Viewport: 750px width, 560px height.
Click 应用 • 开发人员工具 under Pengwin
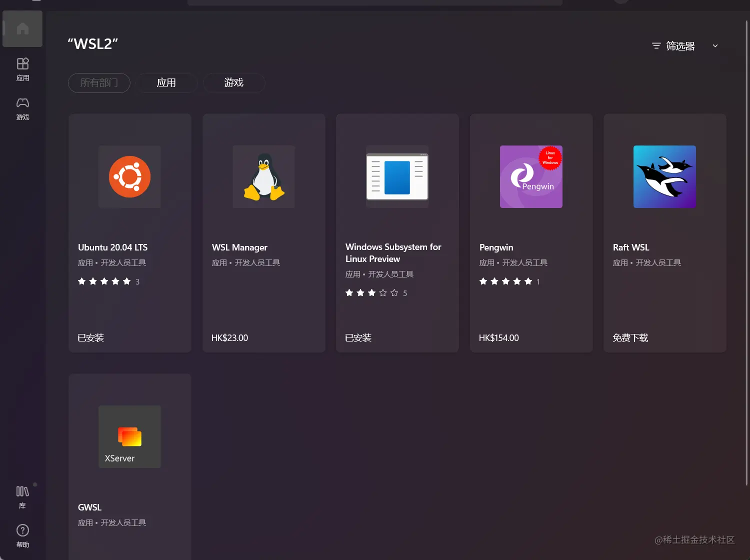[513, 263]
